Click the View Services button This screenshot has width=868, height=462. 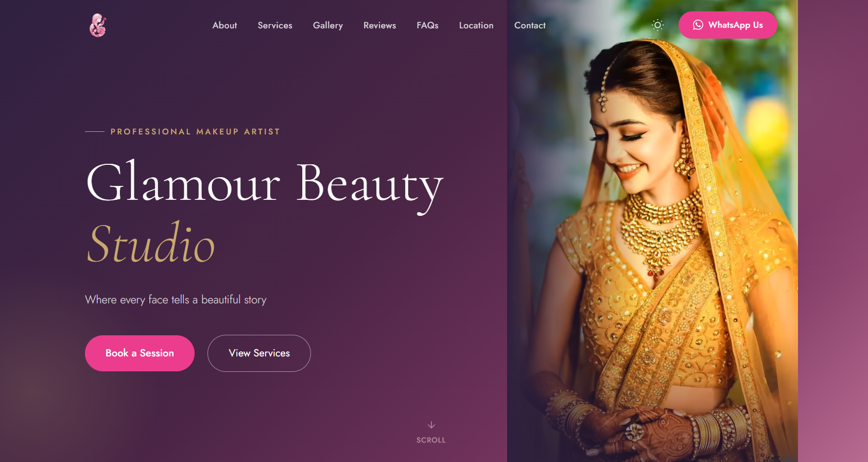coord(259,353)
